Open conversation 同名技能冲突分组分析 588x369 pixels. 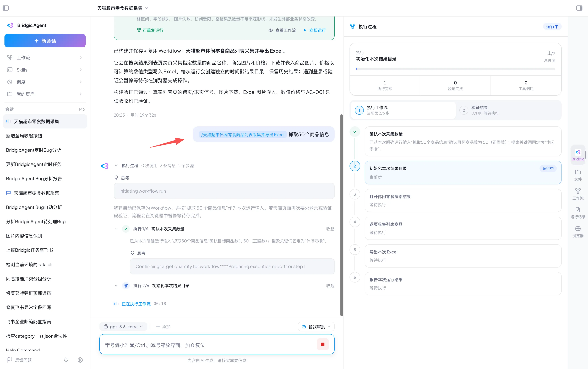(x=45, y=279)
